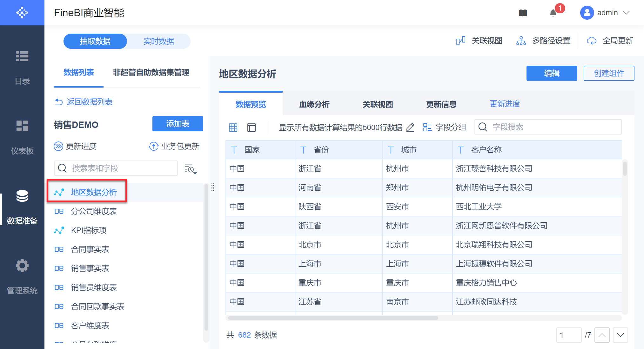Open the lineage analysis tab

pos(314,104)
